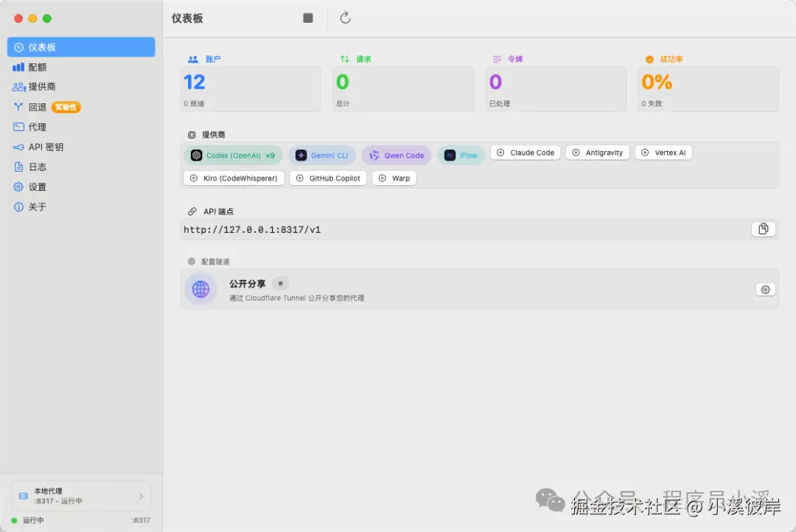Click the 令牌 已处理 card
The height and width of the screenshot is (532, 796).
556,89
